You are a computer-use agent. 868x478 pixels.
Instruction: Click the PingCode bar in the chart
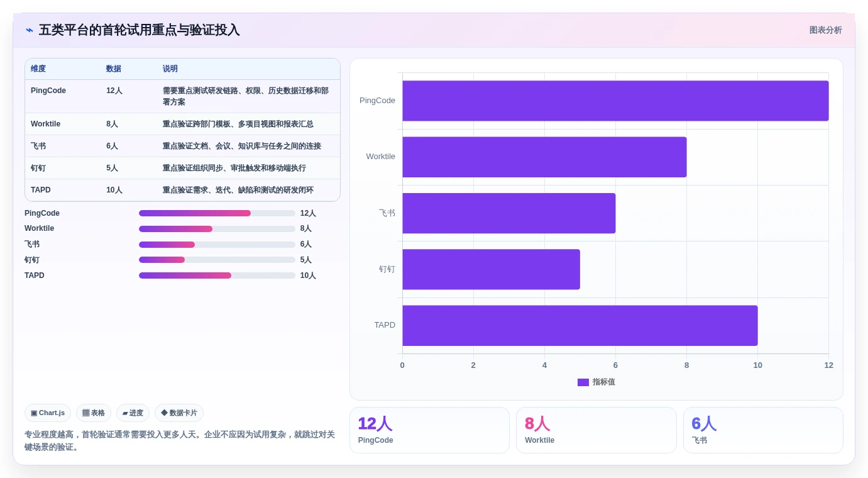click(615, 101)
